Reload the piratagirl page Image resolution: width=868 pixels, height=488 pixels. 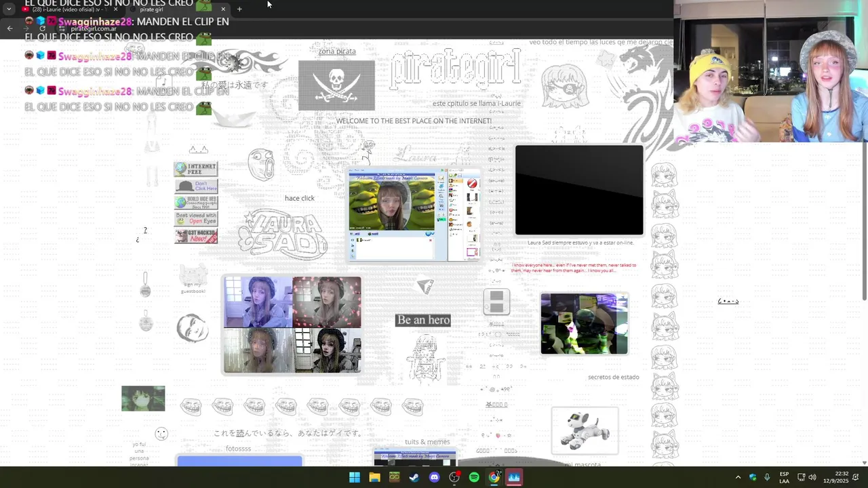(x=42, y=28)
